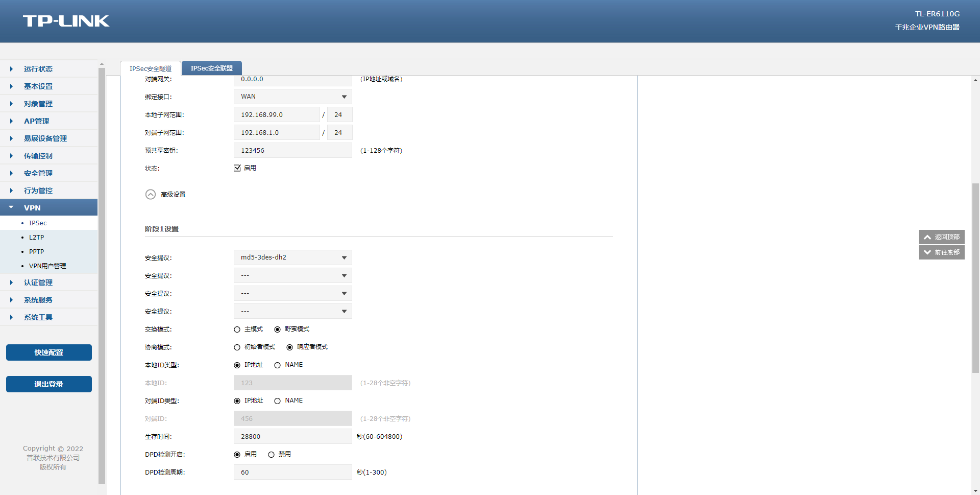This screenshot has height=495, width=980.
Task: Click the 退出登录 button
Action: pyautogui.click(x=49, y=384)
